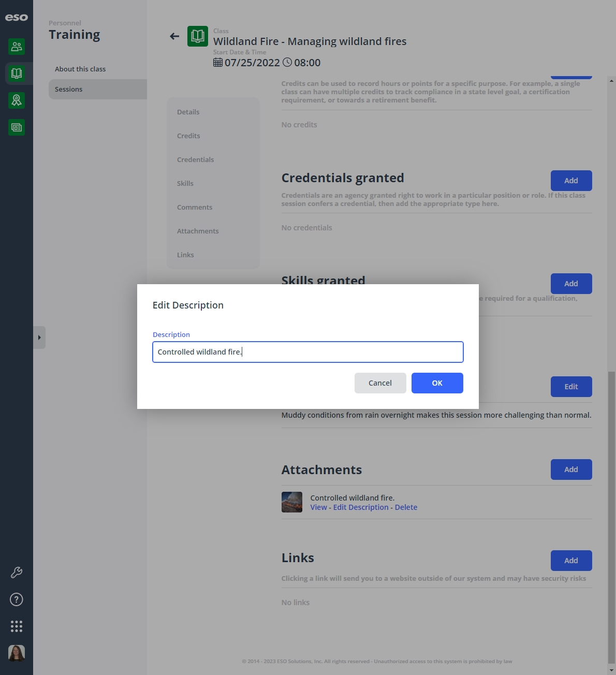Click the wildland fire attachment thumbnail
Screen dimensions: 616x675
(x=292, y=502)
